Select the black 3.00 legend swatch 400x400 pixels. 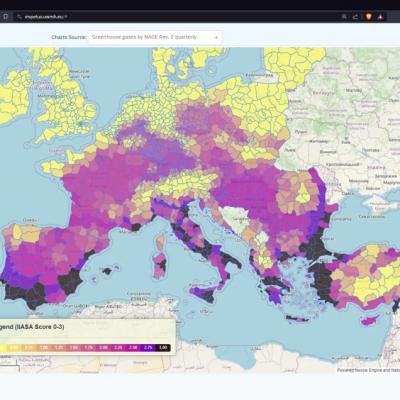click(163, 348)
